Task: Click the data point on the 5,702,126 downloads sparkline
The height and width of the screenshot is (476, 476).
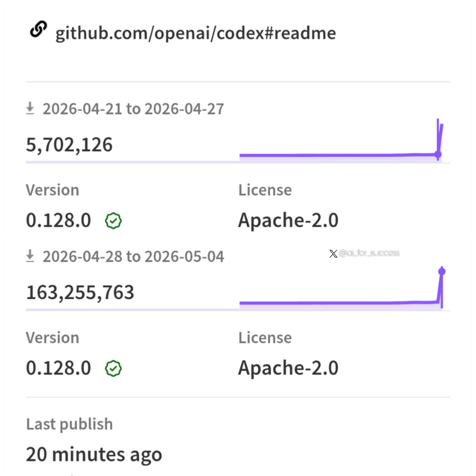Action: [x=438, y=154]
